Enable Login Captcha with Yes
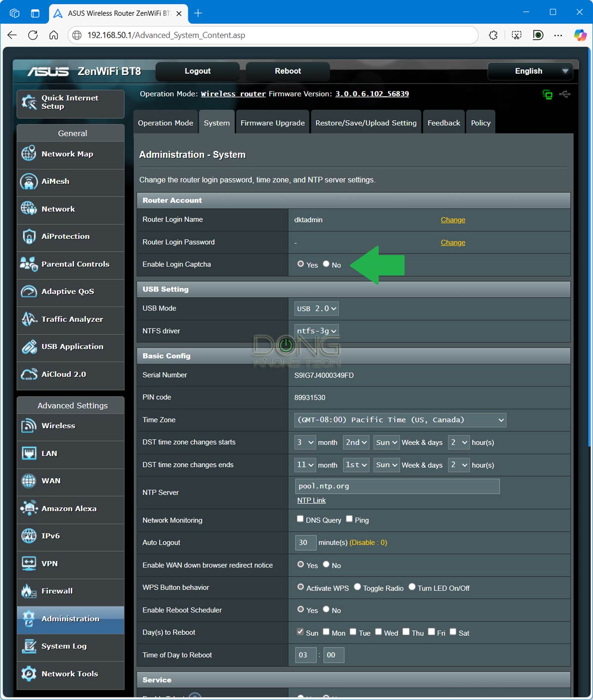This screenshot has width=593, height=700. point(300,264)
